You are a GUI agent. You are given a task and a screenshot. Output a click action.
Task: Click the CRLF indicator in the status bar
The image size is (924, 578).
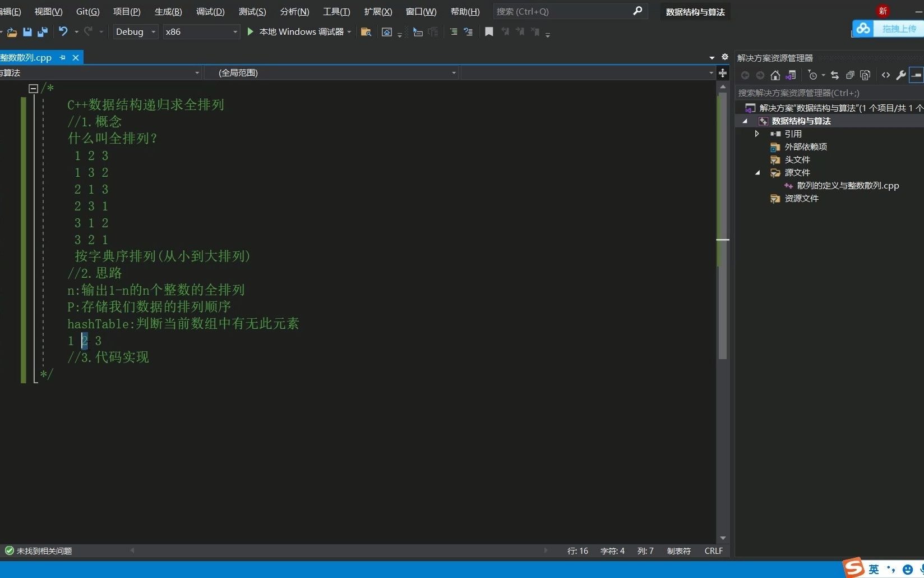click(713, 551)
